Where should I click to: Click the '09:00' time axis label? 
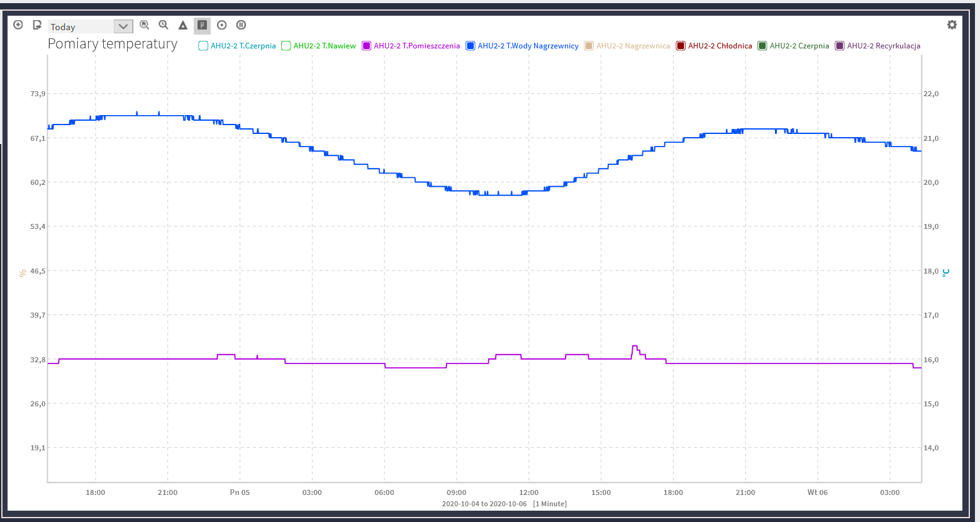tap(457, 492)
